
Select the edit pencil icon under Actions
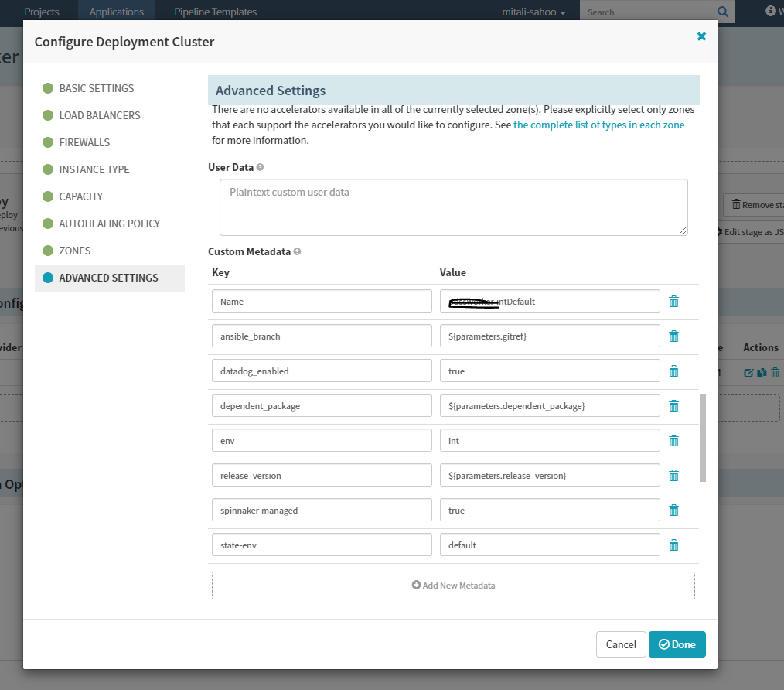tap(748, 372)
